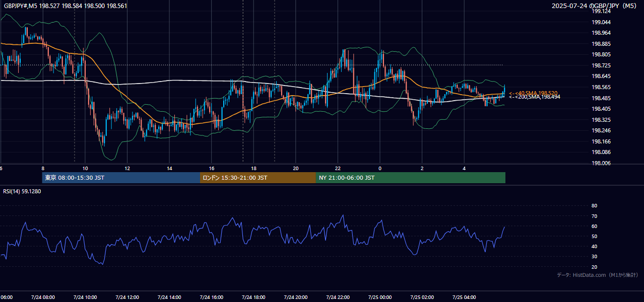Click the white 200 SMA 198.494 label
This screenshot has height=302, width=644.
click(534, 97)
